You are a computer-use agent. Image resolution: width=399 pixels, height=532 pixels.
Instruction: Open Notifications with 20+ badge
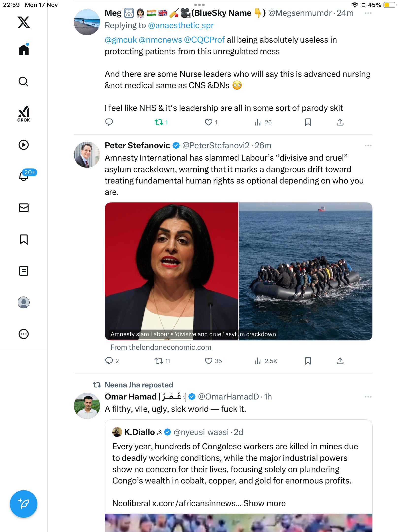click(24, 176)
